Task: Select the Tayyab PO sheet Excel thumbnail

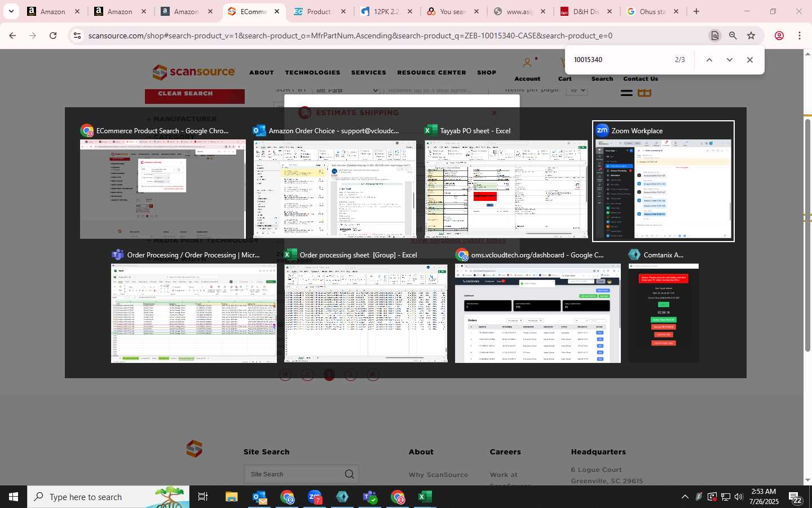Action: (506, 181)
